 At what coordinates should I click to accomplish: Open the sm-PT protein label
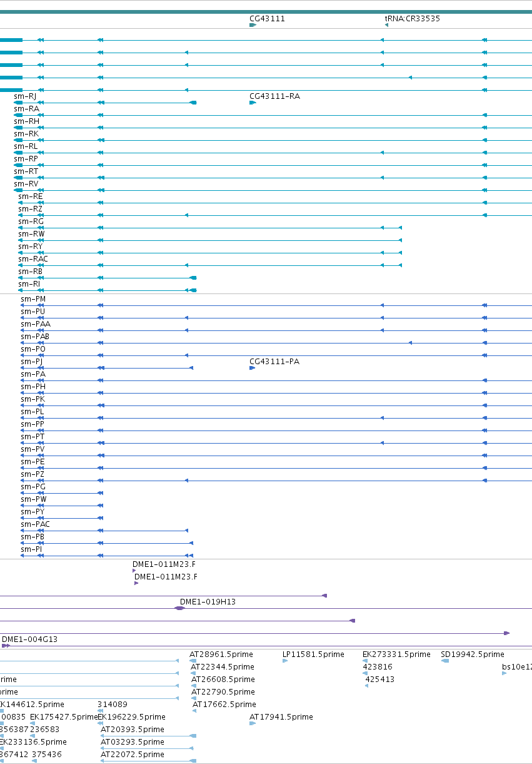33,437
